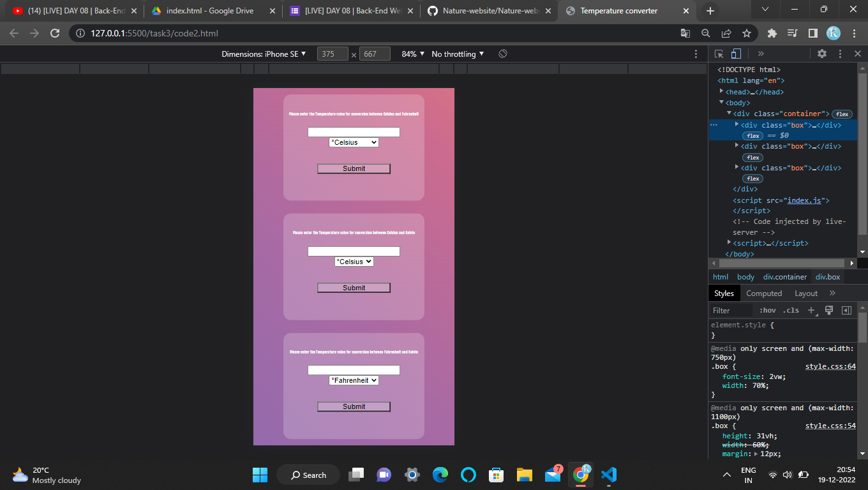Viewport: 868px width, 490px height.
Task: Toggle the :hov element state button
Action: (x=768, y=310)
